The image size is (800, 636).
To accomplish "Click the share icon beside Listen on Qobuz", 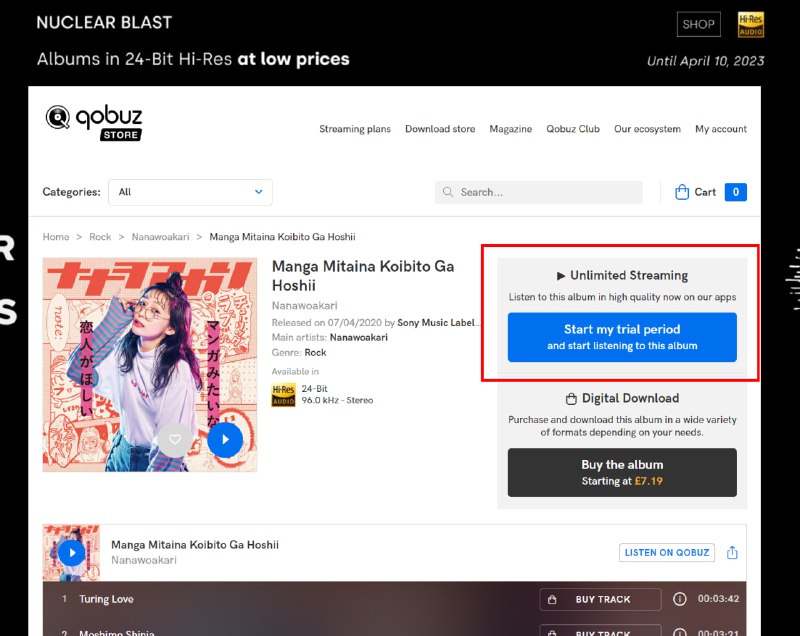I will [732, 552].
